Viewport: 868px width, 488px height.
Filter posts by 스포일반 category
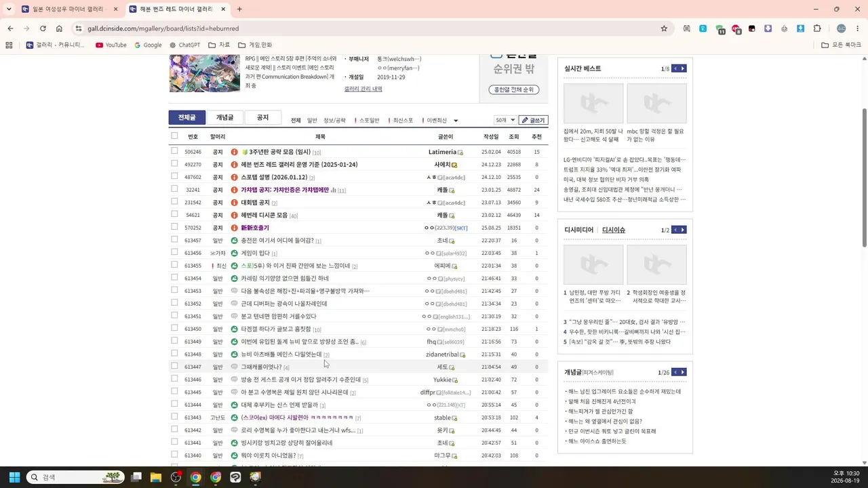pyautogui.click(x=367, y=121)
